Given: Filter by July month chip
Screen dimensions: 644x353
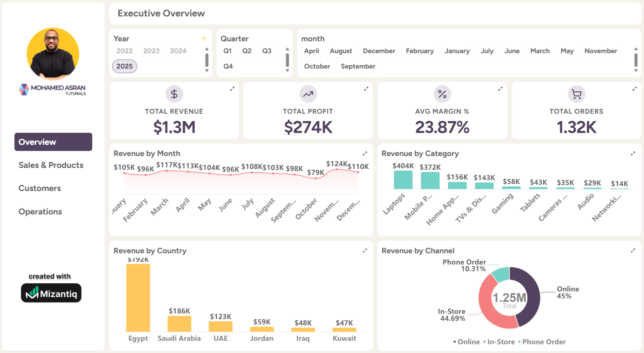Looking at the screenshot, I should coord(487,51).
